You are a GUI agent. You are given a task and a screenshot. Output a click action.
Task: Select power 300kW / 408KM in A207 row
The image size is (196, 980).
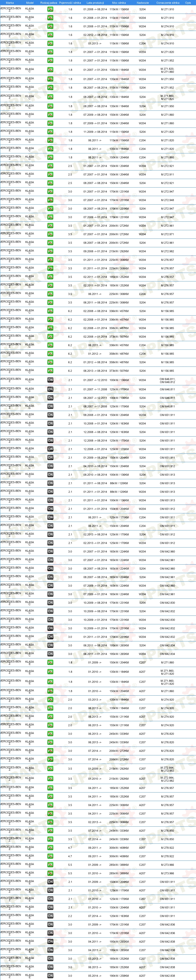pos(119,848)
